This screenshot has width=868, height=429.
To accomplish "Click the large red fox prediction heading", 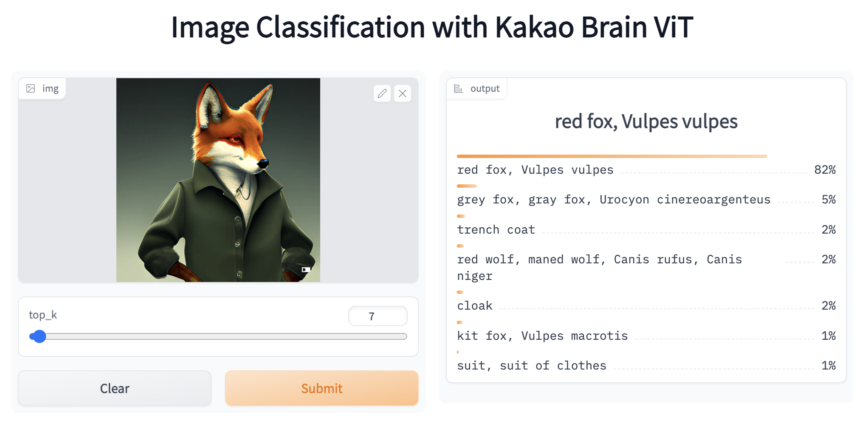I will pos(646,121).
